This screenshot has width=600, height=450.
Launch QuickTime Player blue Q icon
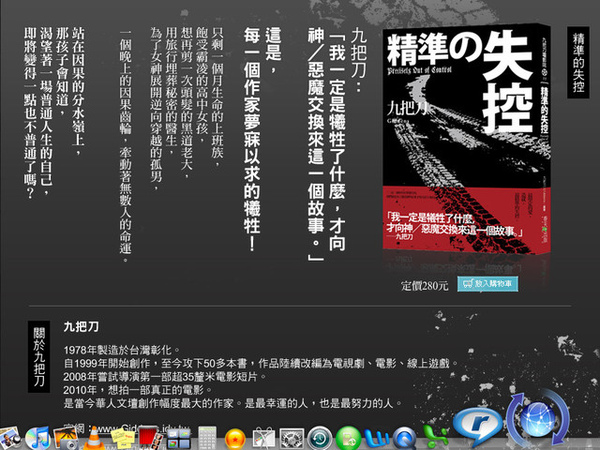[x=404, y=439]
